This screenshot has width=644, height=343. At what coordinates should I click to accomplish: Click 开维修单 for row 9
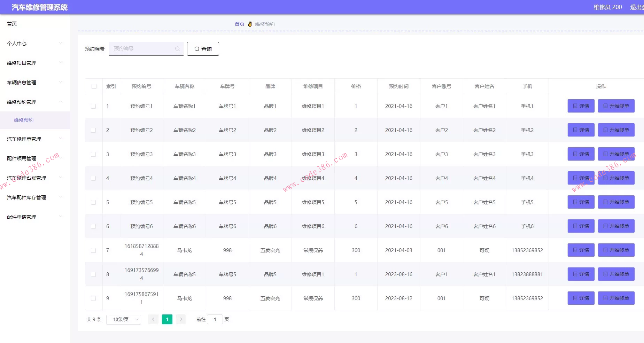pos(616,298)
